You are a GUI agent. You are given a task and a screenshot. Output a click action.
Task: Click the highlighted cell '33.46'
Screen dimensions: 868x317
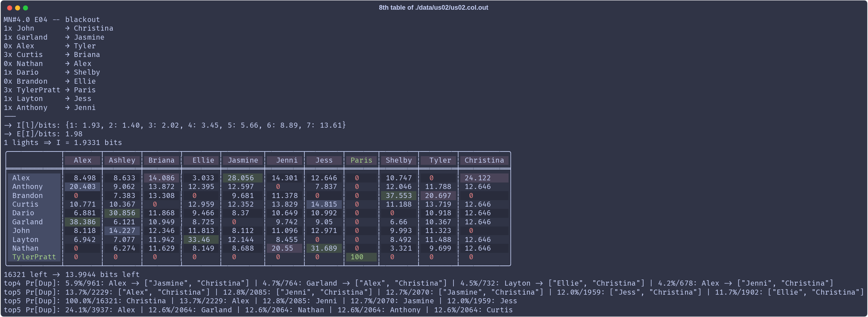click(201, 239)
